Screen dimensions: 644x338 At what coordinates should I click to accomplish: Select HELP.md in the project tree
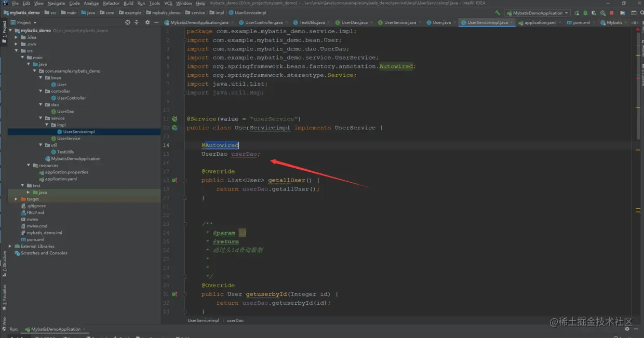[35, 213]
